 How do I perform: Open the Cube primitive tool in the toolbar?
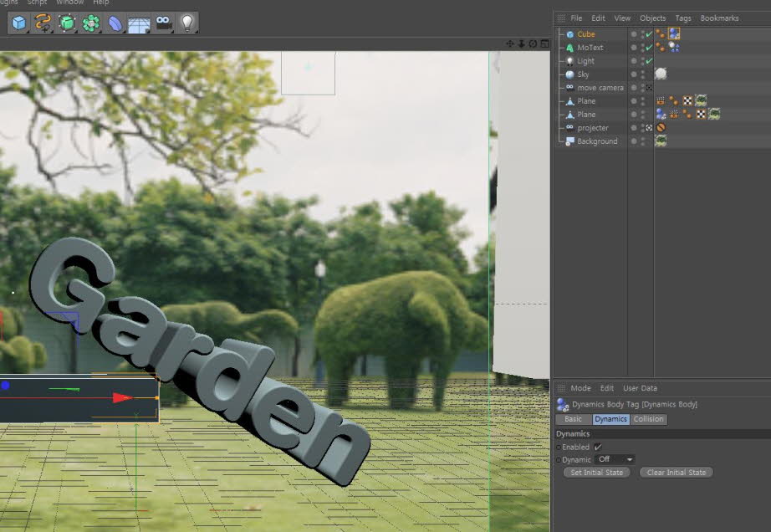pos(19,23)
